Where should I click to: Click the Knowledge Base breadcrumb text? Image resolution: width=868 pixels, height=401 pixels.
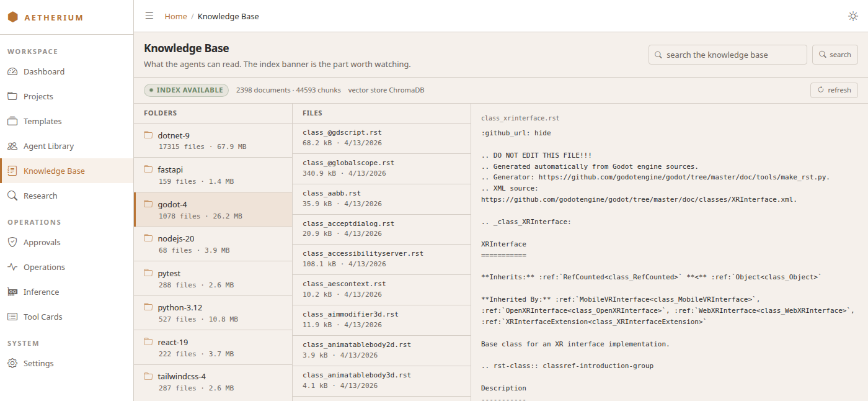[228, 16]
